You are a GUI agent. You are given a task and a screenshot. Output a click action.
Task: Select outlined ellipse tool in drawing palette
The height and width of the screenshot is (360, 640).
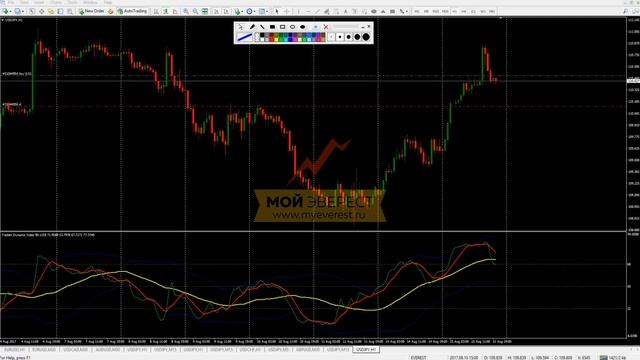pyautogui.click(x=293, y=27)
